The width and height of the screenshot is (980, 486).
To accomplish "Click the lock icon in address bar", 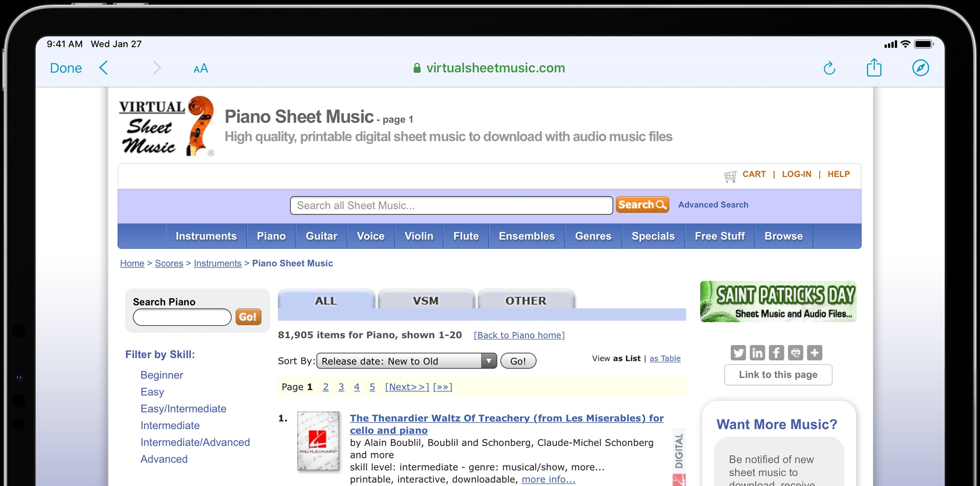I will pyautogui.click(x=417, y=68).
